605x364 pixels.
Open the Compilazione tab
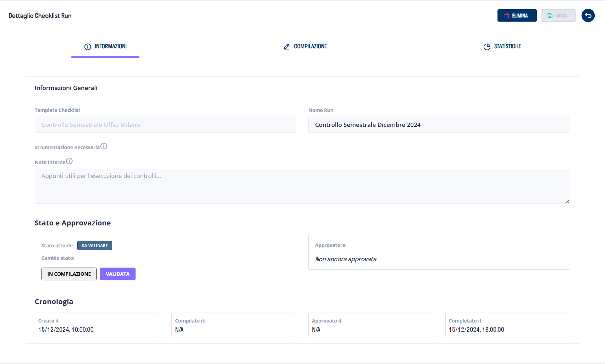pos(310,46)
